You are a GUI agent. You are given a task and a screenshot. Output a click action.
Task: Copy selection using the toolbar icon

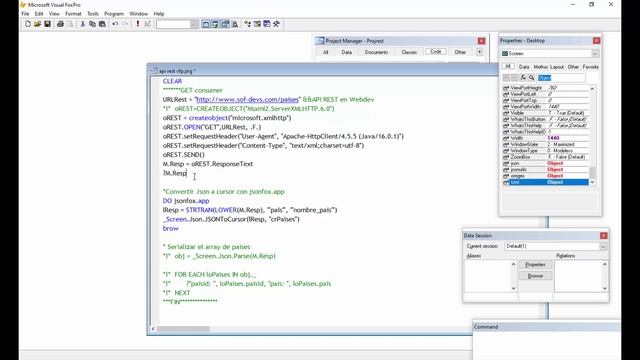(x=92, y=24)
